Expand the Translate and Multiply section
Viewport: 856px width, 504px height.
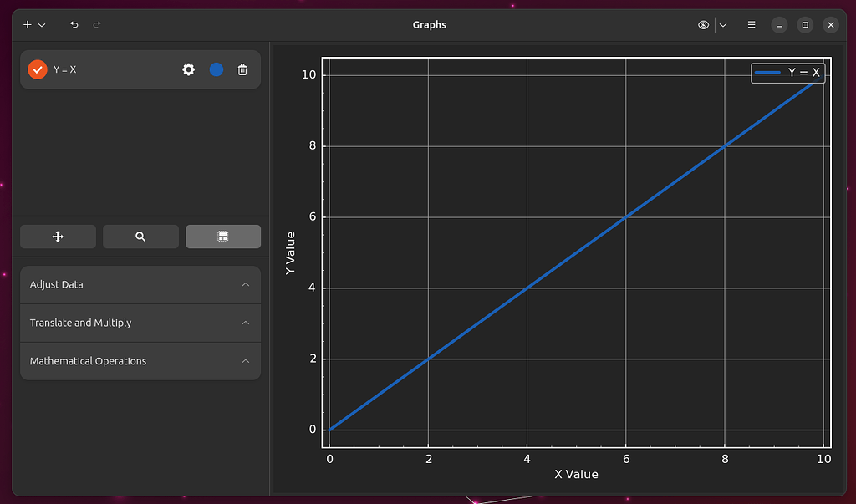(140, 323)
